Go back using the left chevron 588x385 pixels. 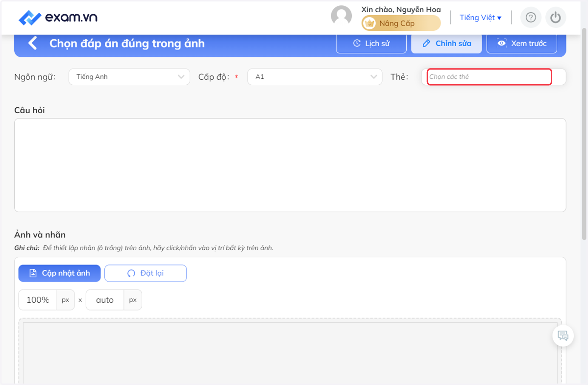click(32, 43)
